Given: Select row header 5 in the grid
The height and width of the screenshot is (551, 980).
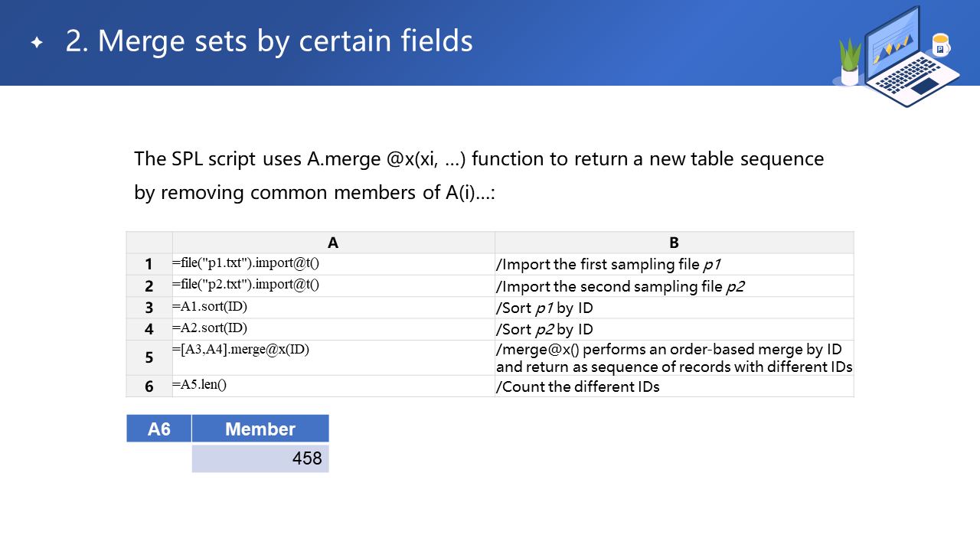Looking at the screenshot, I should [x=149, y=357].
